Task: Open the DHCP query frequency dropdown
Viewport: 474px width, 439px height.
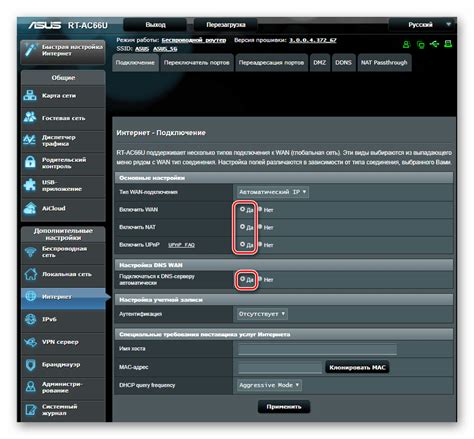Action: point(269,385)
